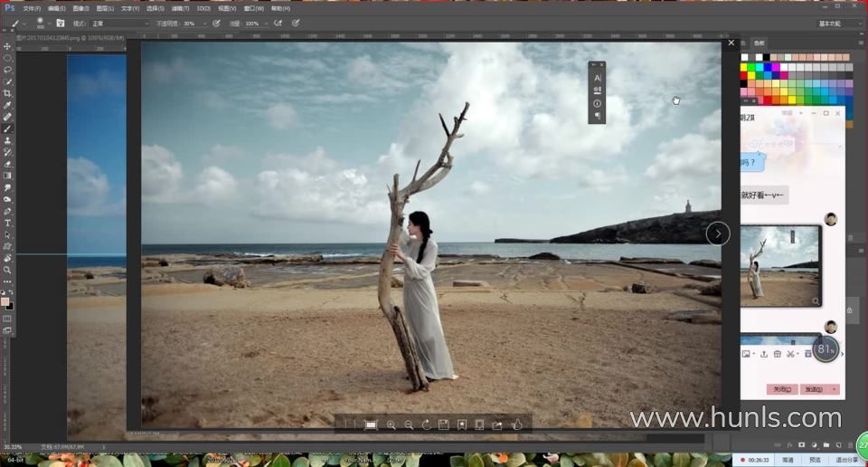
Task: Open the 图层(L) menu
Action: [105, 8]
